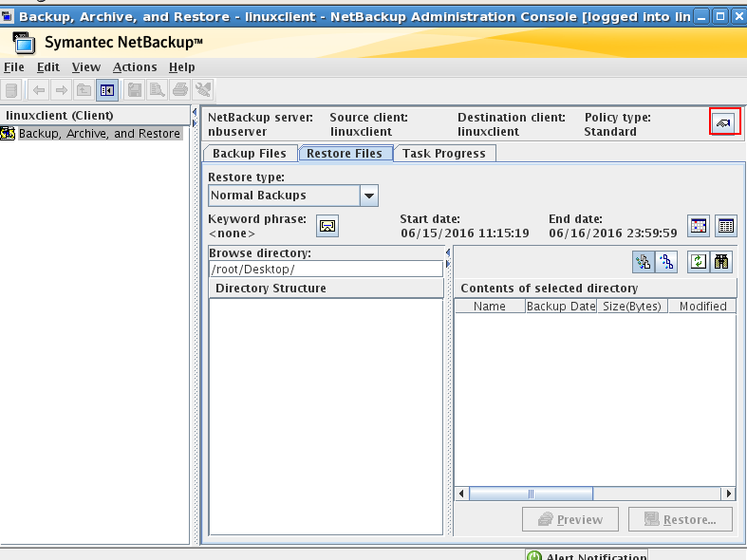Open the calendar date range icon
Image resolution: width=747 pixels, height=560 pixels.
[699, 226]
